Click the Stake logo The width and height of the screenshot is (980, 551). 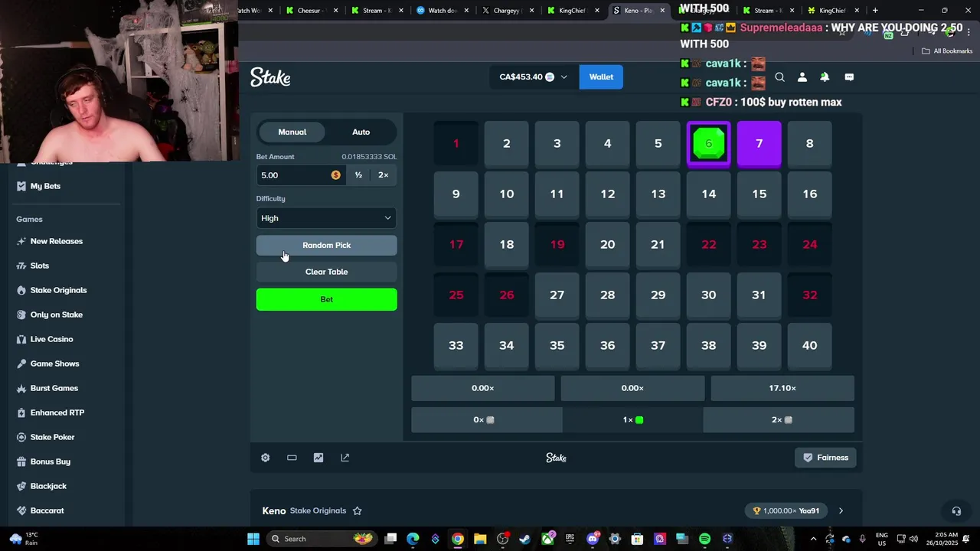pos(270,77)
